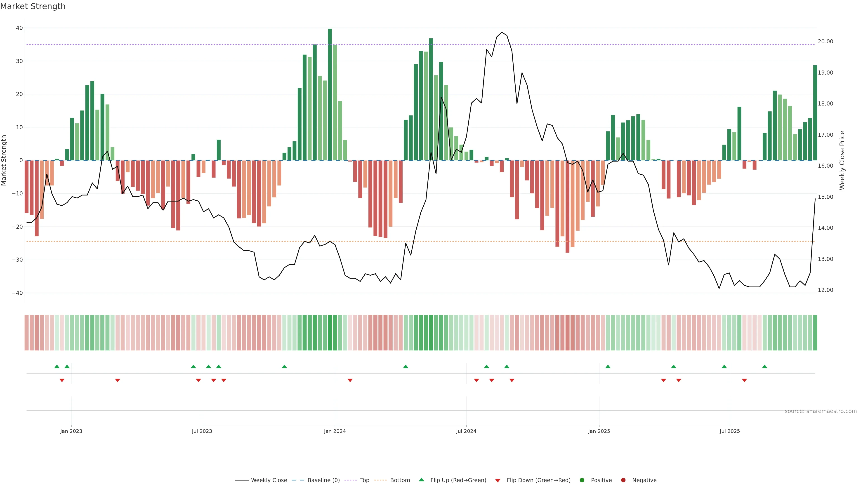Click the Jul 2025 x-axis label
Viewport: 868px width, 488px height.
729,431
